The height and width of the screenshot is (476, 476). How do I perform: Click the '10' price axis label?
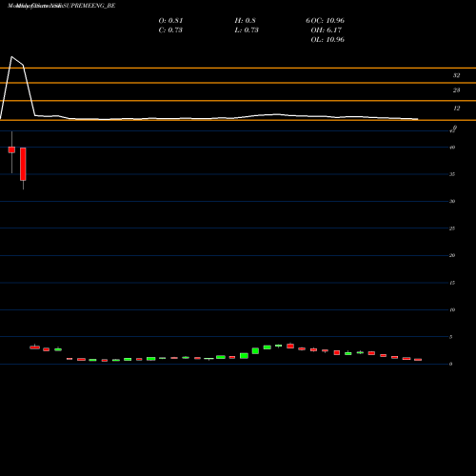click(x=452, y=309)
